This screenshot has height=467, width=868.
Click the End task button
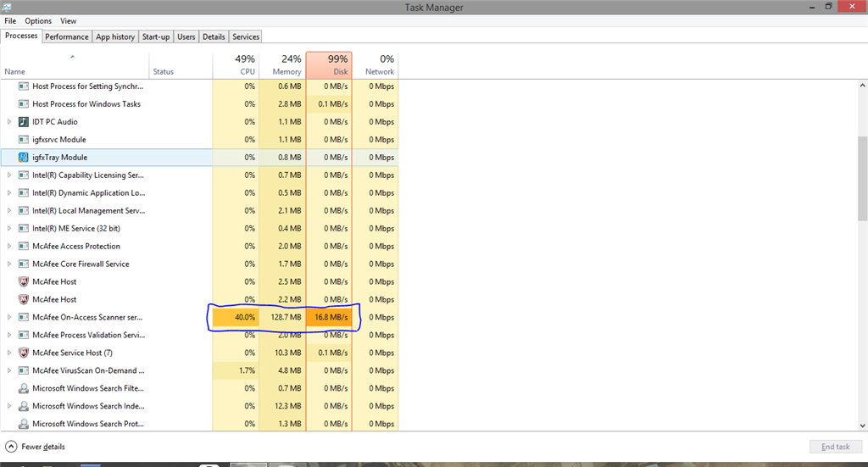[835, 447]
